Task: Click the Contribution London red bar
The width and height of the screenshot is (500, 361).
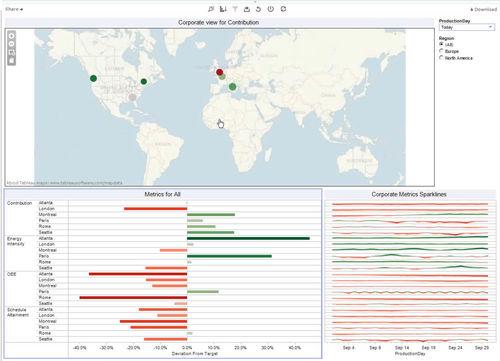Action: (x=156, y=209)
